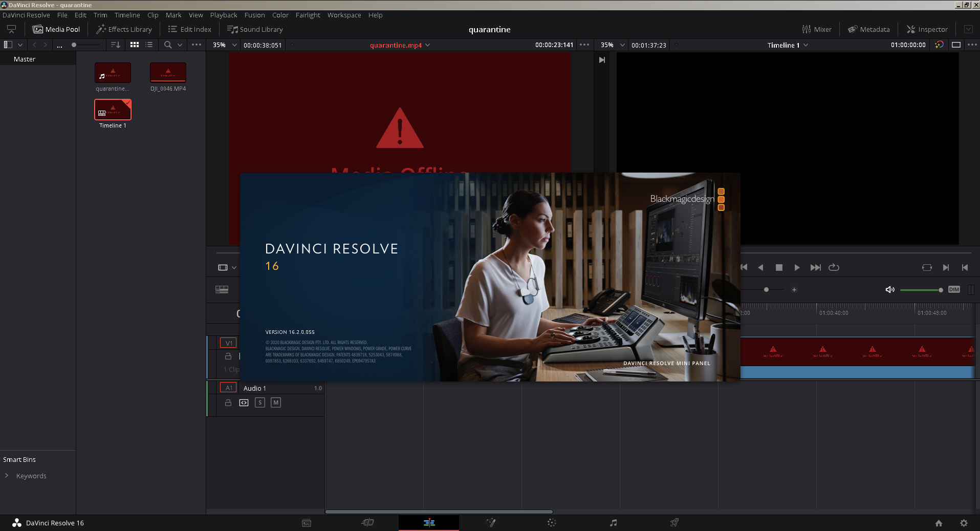This screenshot has height=531, width=980.
Task: Toggle single viewer mode rectangle icon
Action: 956,45
